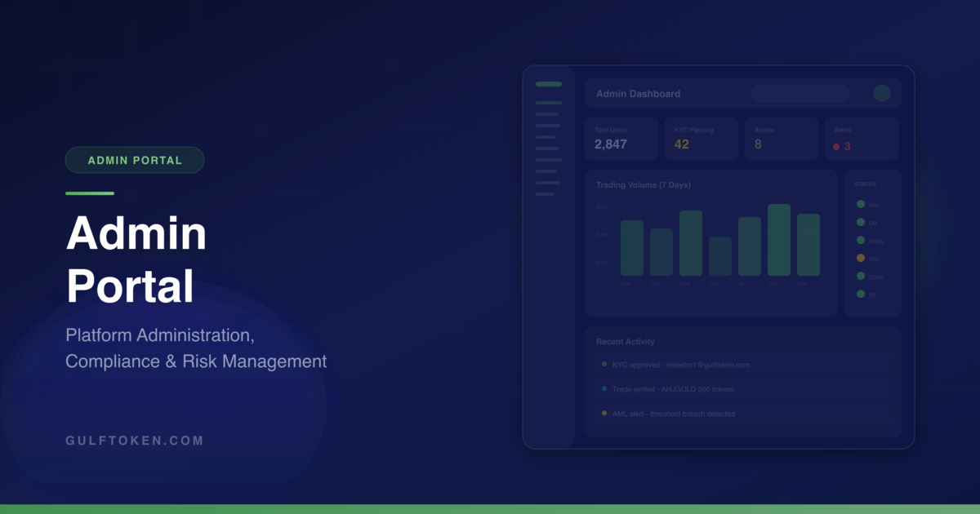Screen dimensions: 980x514
Task: Click the '3' alerts count
Action: (x=848, y=147)
